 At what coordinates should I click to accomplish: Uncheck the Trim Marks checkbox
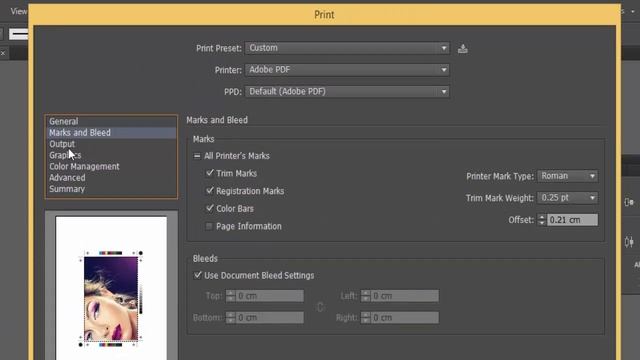click(x=209, y=173)
